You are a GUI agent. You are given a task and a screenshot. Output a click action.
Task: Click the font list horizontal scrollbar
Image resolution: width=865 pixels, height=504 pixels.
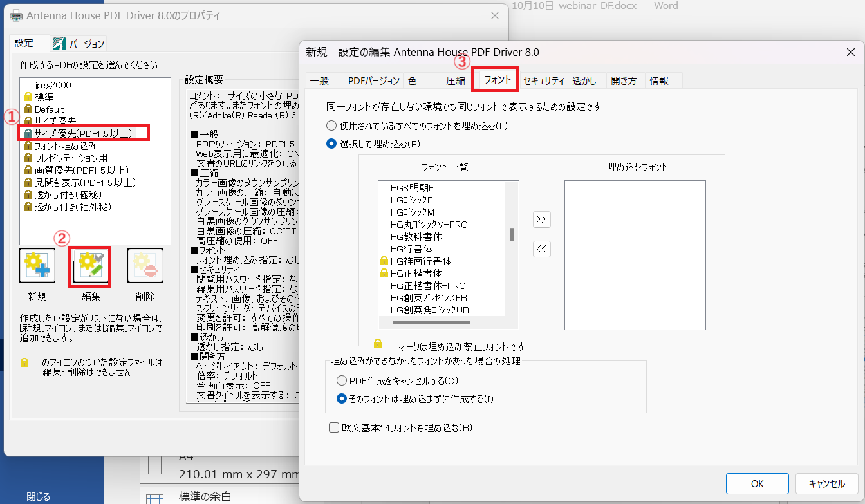[x=430, y=322]
